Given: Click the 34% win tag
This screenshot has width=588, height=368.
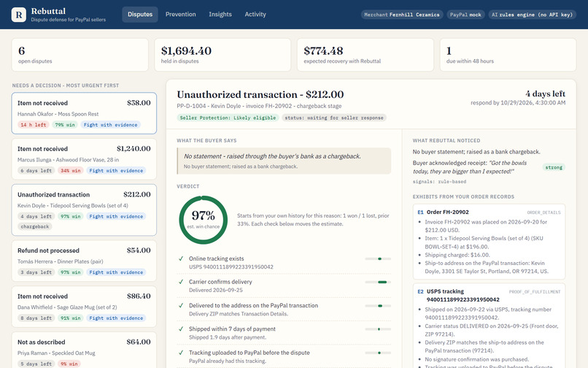Looking at the screenshot, I should tap(71, 170).
